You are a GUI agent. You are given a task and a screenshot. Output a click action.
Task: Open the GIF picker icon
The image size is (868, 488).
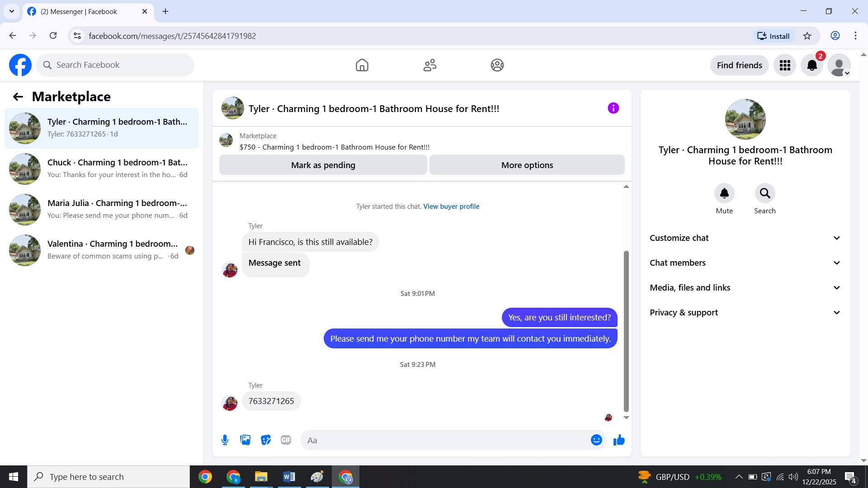(286, 440)
